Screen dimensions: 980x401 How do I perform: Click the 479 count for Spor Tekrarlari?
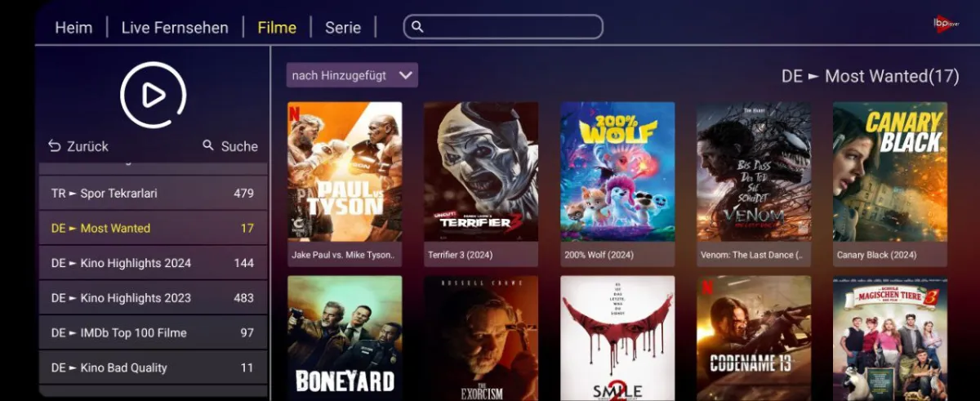tap(243, 194)
